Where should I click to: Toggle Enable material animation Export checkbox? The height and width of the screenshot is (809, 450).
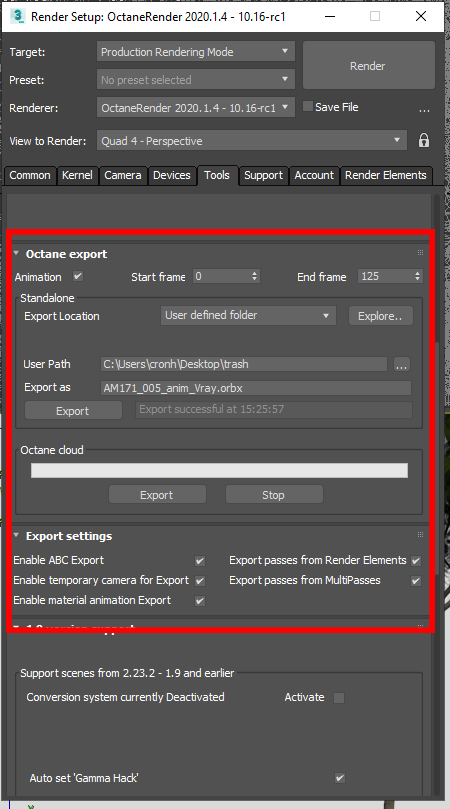point(200,601)
